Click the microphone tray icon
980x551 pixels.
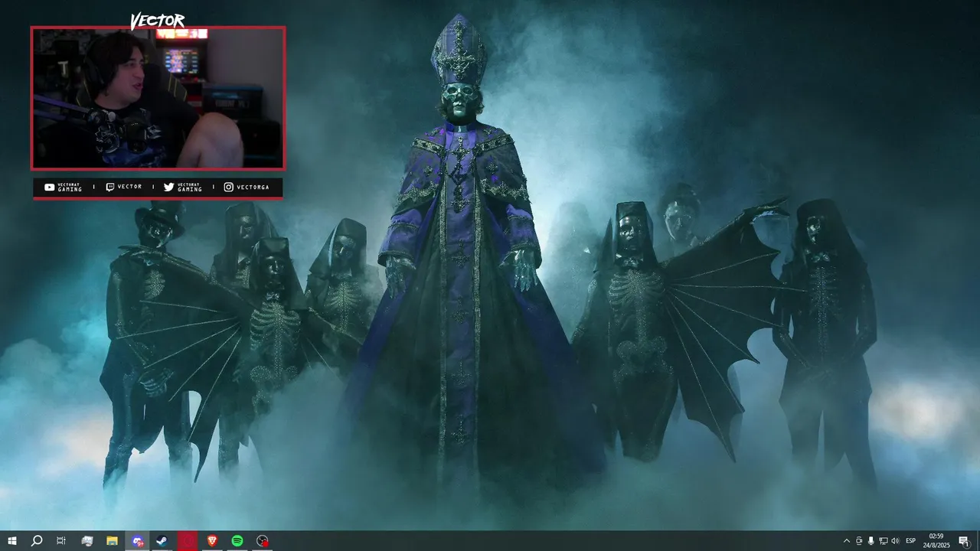point(871,541)
